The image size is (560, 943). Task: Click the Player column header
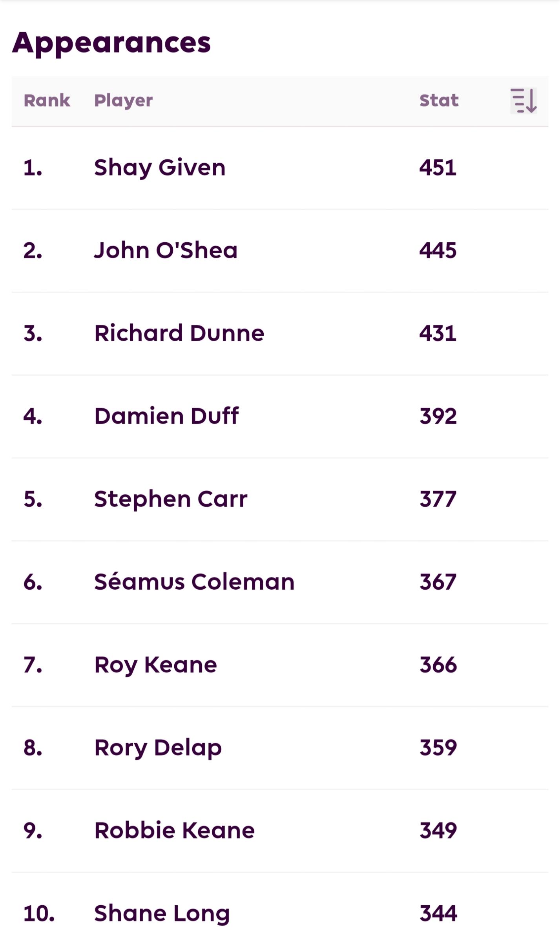point(124,101)
